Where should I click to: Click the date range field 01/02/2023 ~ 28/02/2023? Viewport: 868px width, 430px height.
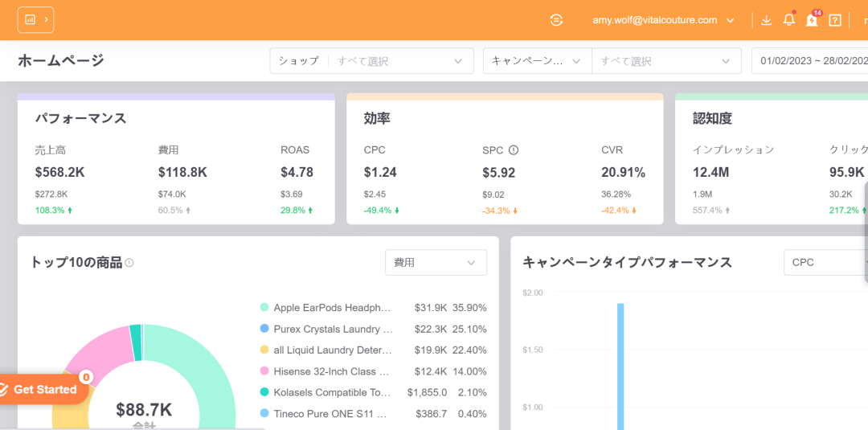point(810,61)
